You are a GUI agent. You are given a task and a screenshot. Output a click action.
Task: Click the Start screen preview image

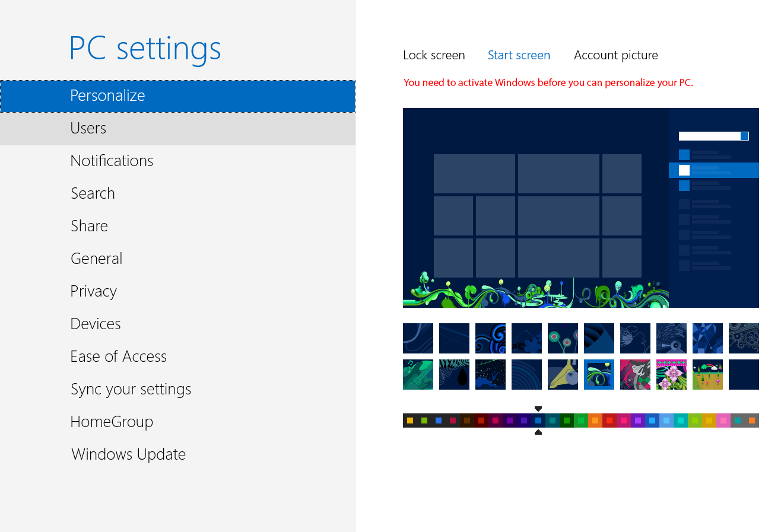click(581, 208)
